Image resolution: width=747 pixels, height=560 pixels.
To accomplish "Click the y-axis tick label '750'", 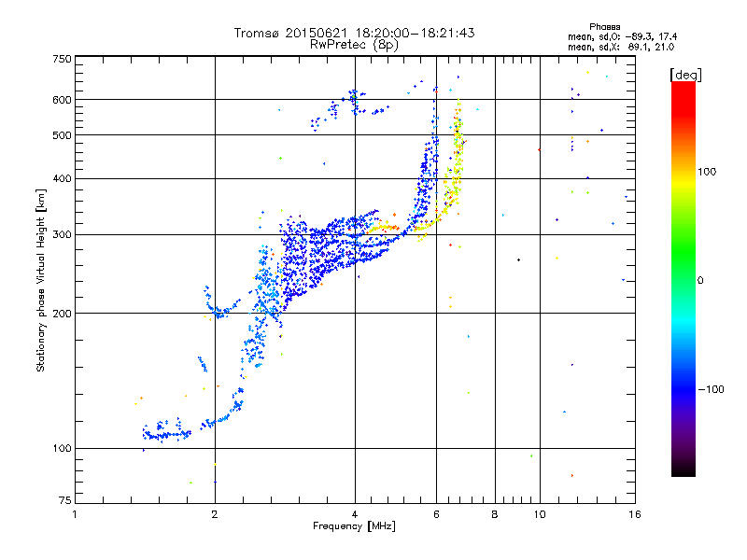I will 62,59.
